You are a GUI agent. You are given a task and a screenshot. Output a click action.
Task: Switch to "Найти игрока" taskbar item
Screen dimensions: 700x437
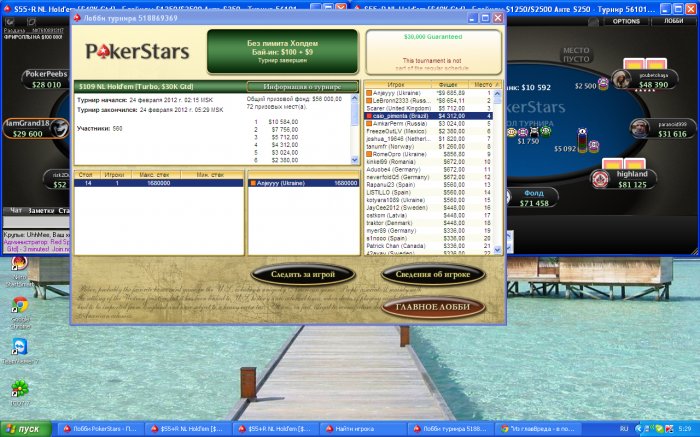(363, 429)
